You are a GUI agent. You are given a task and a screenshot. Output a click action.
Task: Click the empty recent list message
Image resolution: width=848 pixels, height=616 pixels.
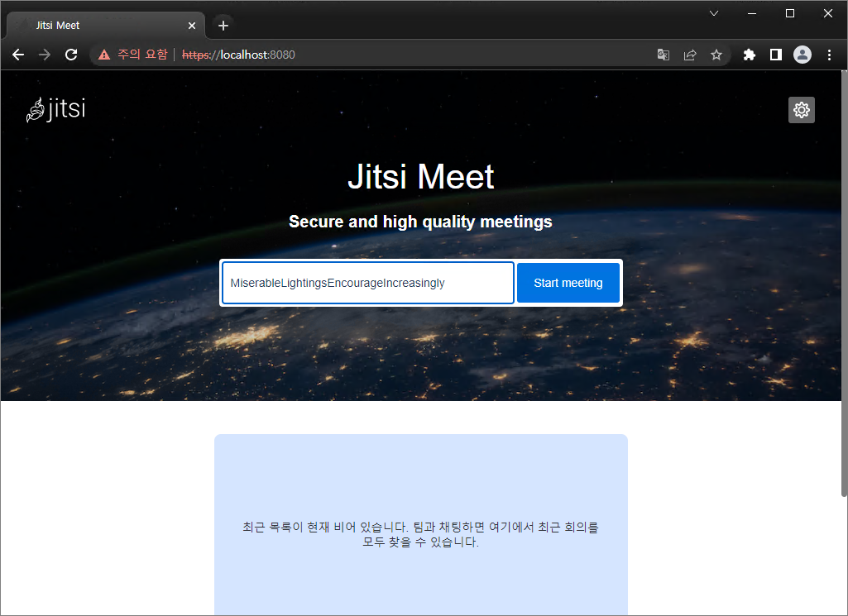(421, 534)
